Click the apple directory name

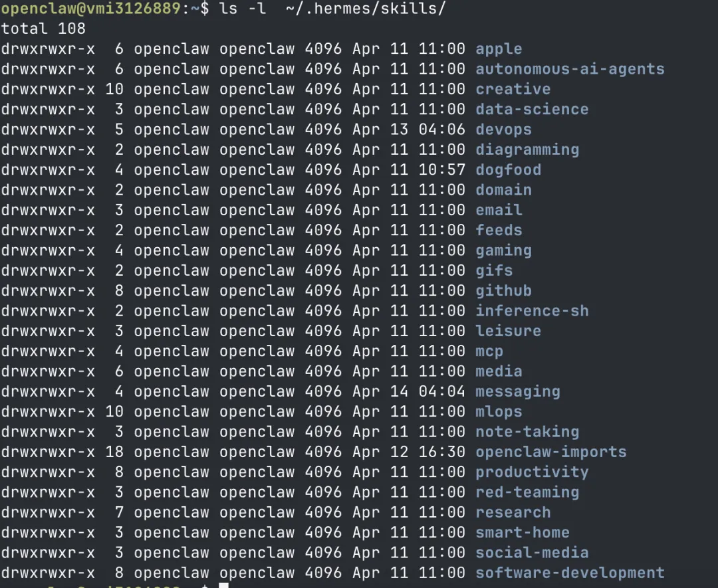click(499, 49)
